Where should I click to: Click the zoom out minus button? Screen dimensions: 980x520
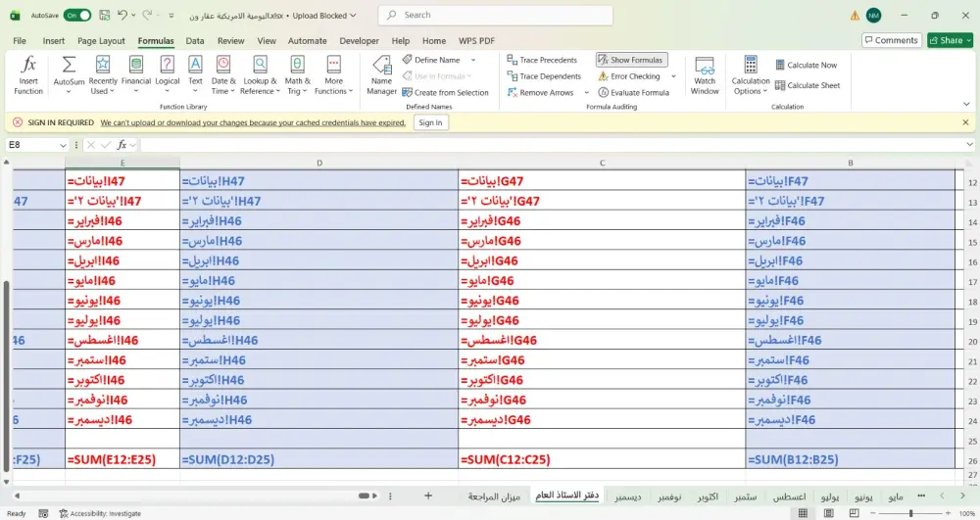(872, 513)
